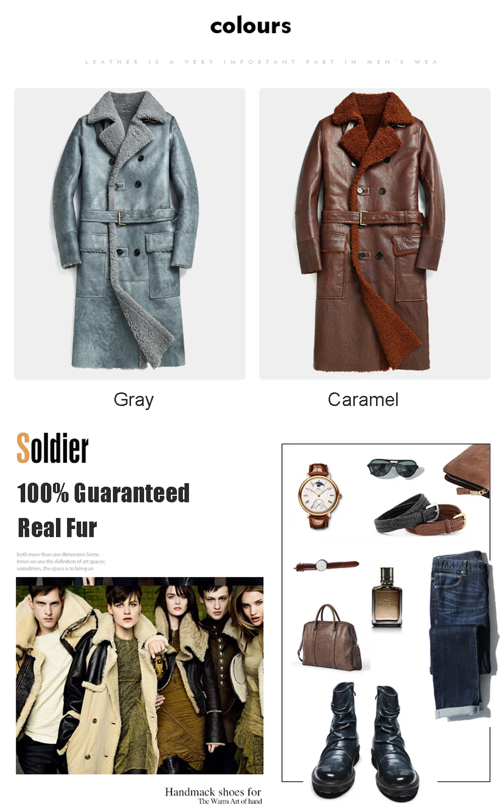Image resolution: width=504 pixels, height=812 pixels.
Task: Click the braided leather belts
Action: (x=420, y=514)
